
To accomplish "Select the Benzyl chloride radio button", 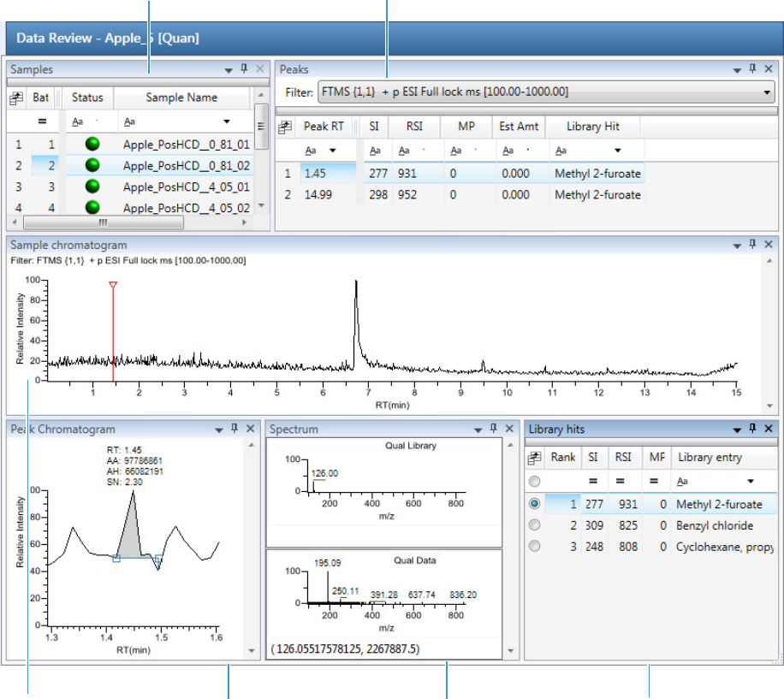I will [535, 525].
